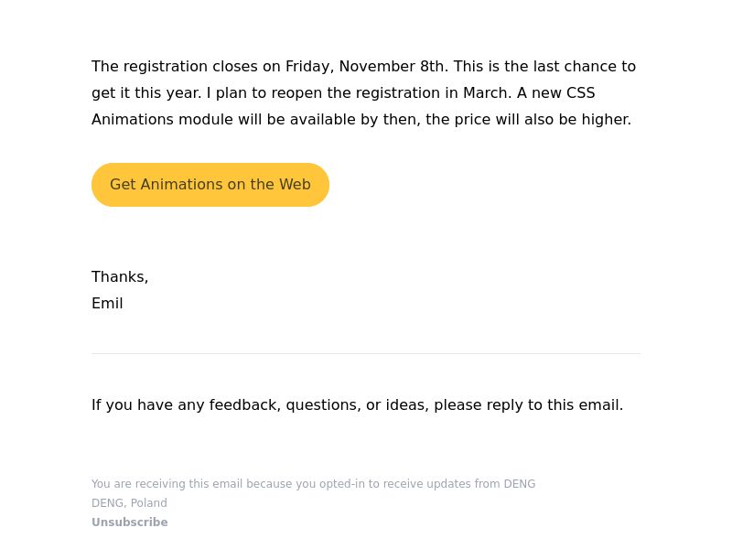
Task: Click the word Poland in the address line
Action: [x=148, y=503]
